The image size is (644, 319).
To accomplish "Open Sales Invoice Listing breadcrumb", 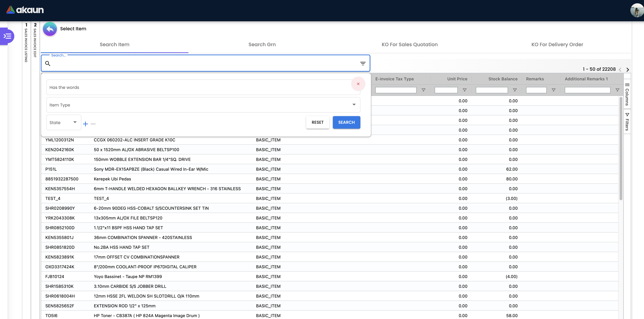I will tap(26, 43).
